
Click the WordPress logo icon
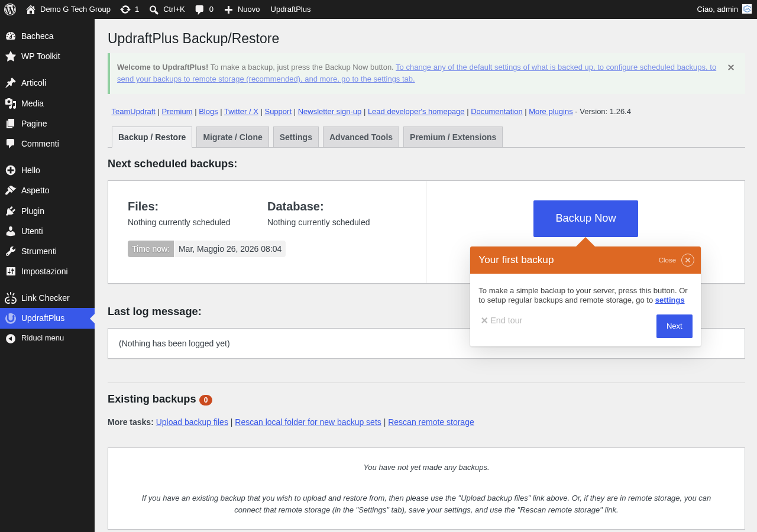(10, 9)
